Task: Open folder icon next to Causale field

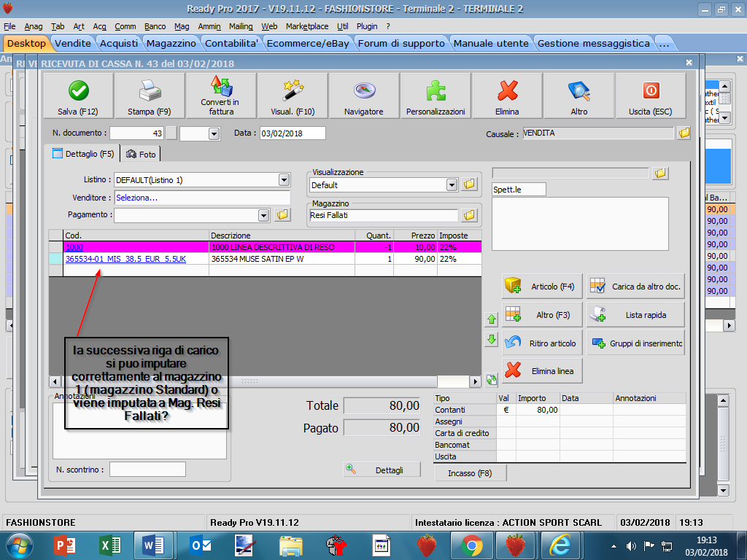Action: point(684,133)
